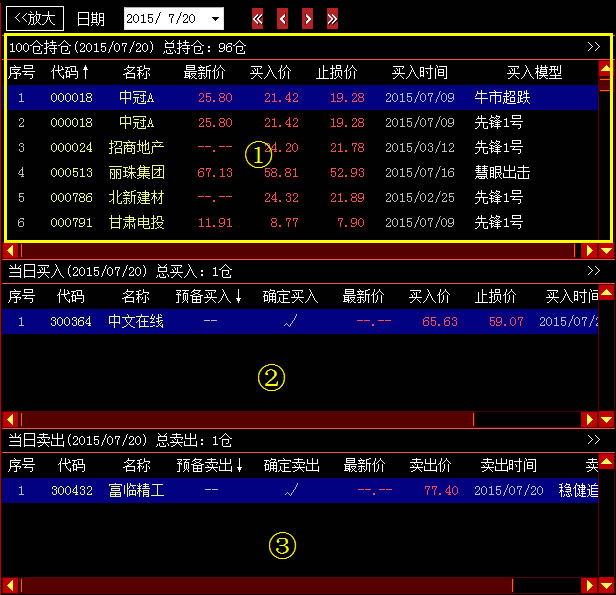Expand the 当日买入 panel with >> icon

coord(594,271)
